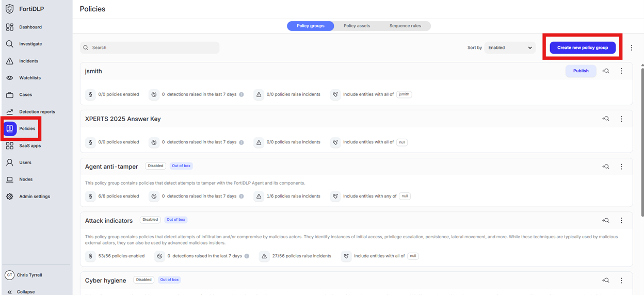The image size is (644, 295).
Task: Open Agent anti-tamper policy group
Action: point(111,167)
